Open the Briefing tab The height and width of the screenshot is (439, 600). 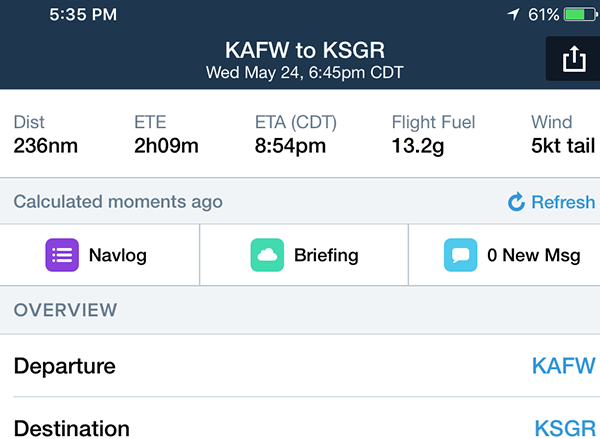(304, 255)
